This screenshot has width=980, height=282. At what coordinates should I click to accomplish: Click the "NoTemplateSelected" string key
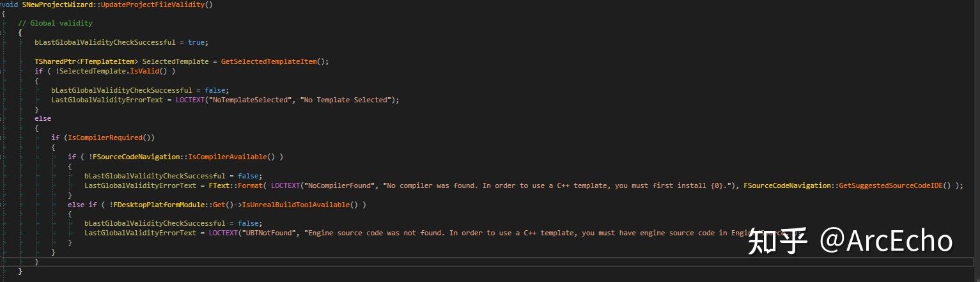click(251, 100)
